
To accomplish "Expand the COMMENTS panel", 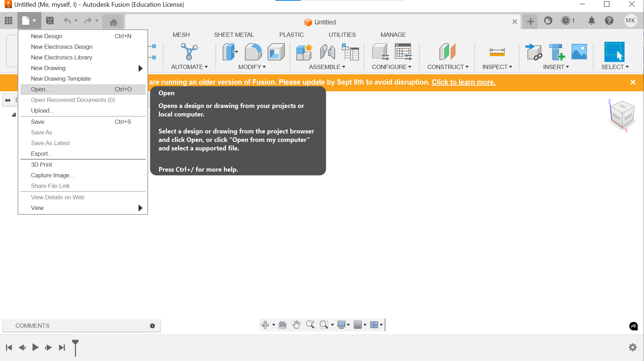I will click(x=152, y=326).
